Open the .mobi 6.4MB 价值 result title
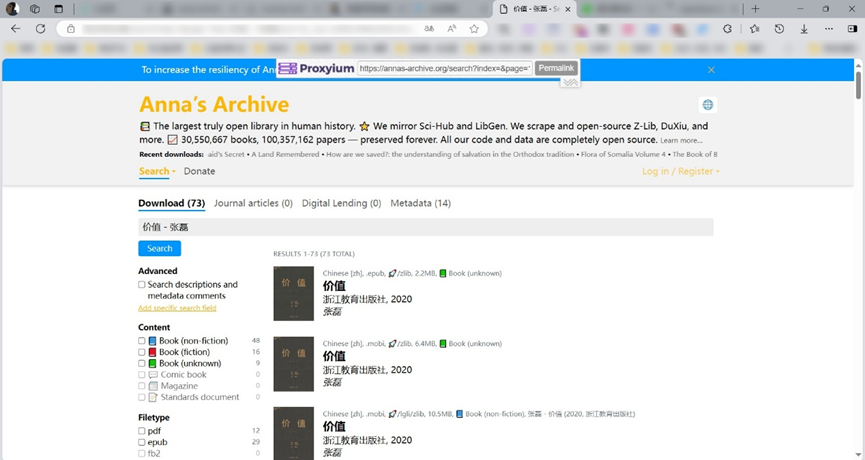This screenshot has width=865, height=460. (334, 356)
